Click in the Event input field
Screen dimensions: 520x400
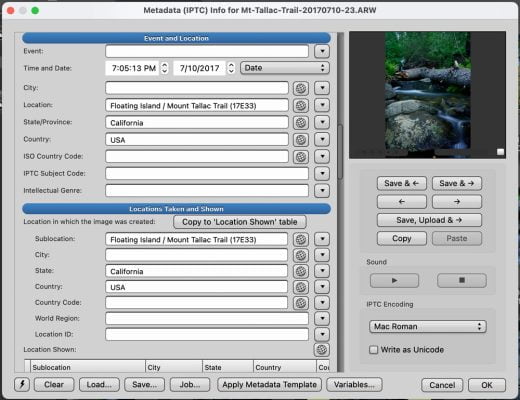tap(207, 51)
